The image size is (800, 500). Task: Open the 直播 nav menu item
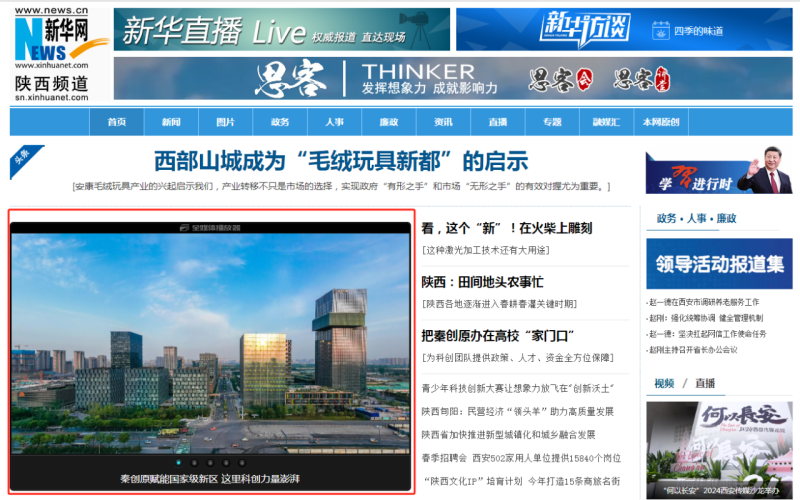point(497,122)
